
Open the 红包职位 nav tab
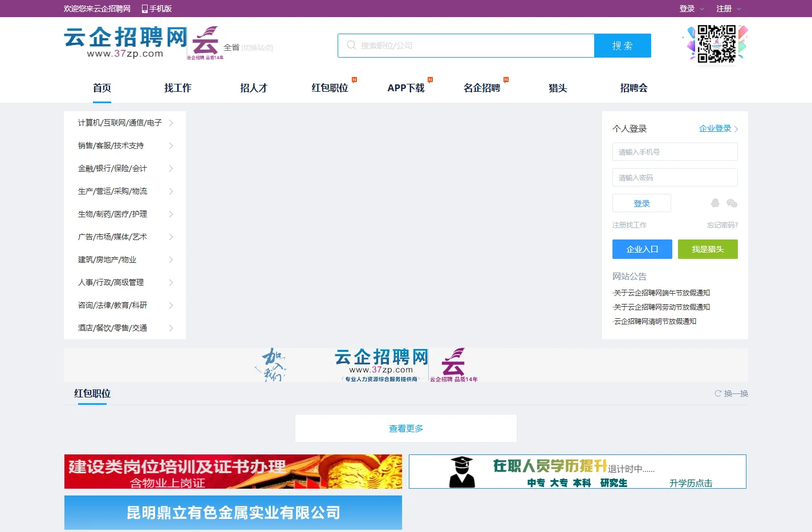pos(330,88)
